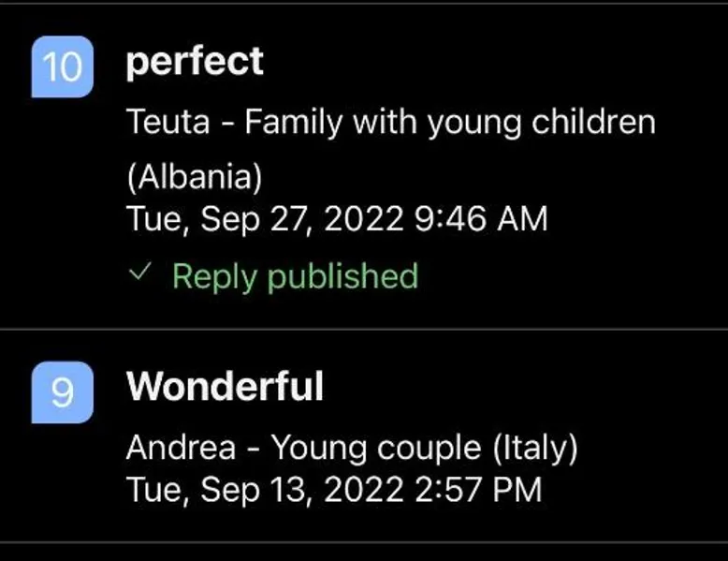Open the review titled Wonderful
The image size is (728, 561).
(226, 386)
